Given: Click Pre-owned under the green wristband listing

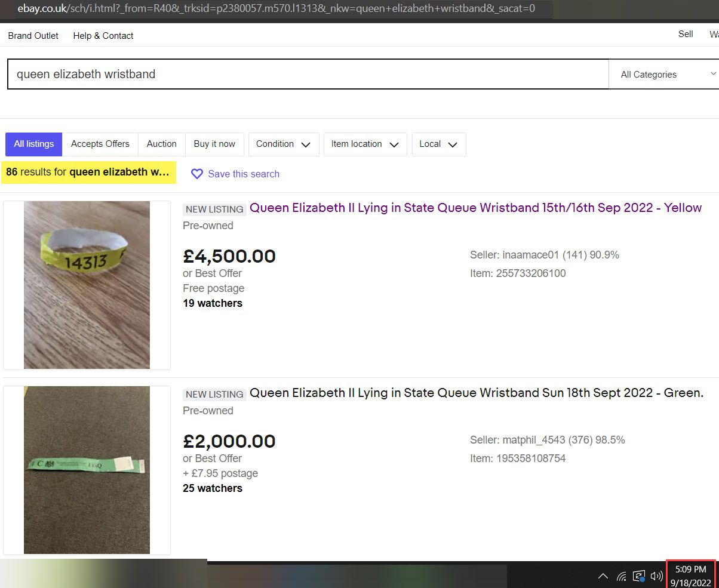Looking at the screenshot, I should [x=208, y=411].
